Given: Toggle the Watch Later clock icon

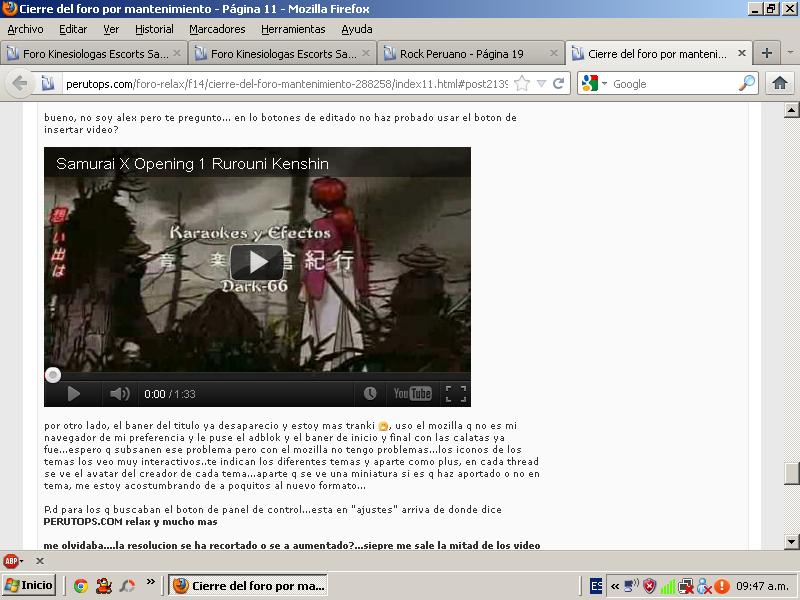Looking at the screenshot, I should coord(370,393).
